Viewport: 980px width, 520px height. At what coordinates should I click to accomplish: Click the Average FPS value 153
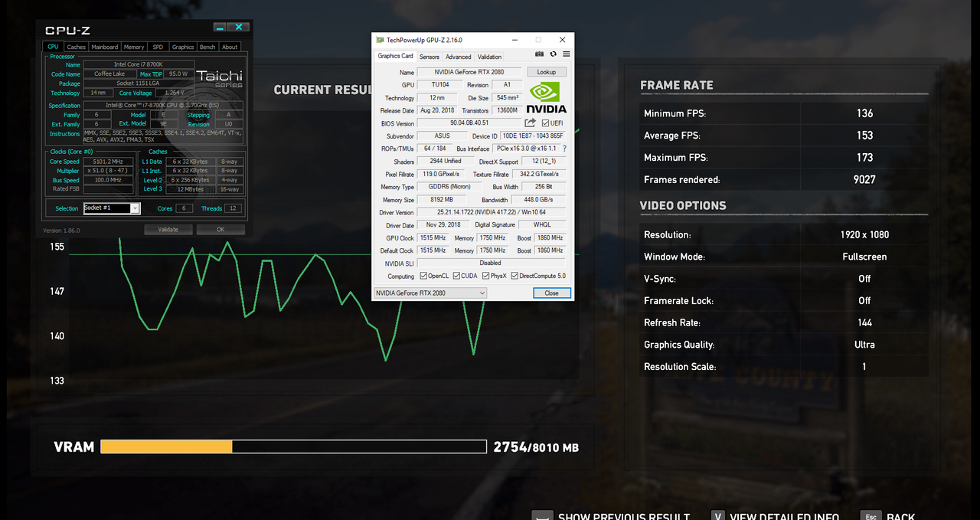(864, 136)
